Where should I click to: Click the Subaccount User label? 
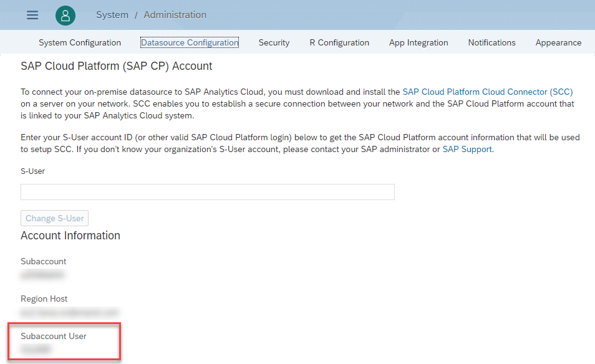coord(54,336)
